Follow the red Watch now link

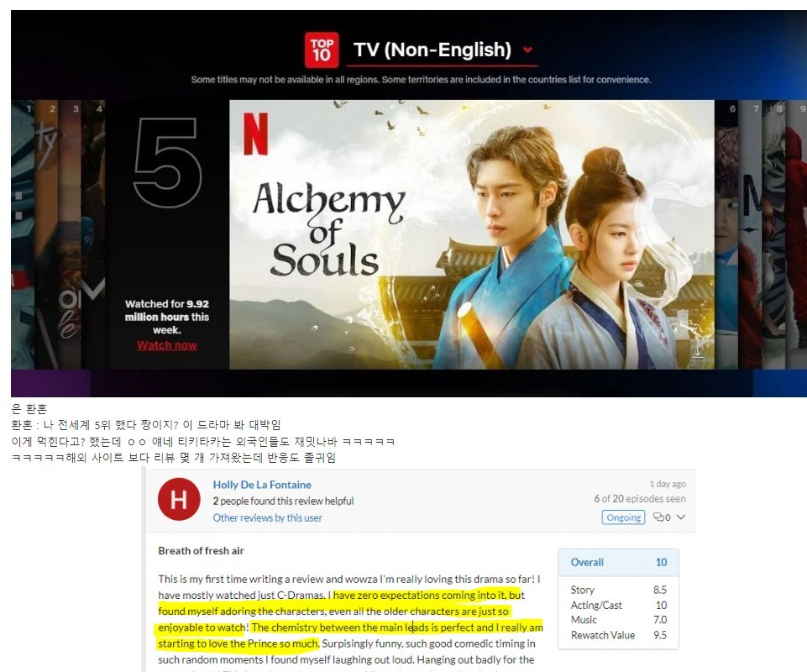[x=167, y=345]
